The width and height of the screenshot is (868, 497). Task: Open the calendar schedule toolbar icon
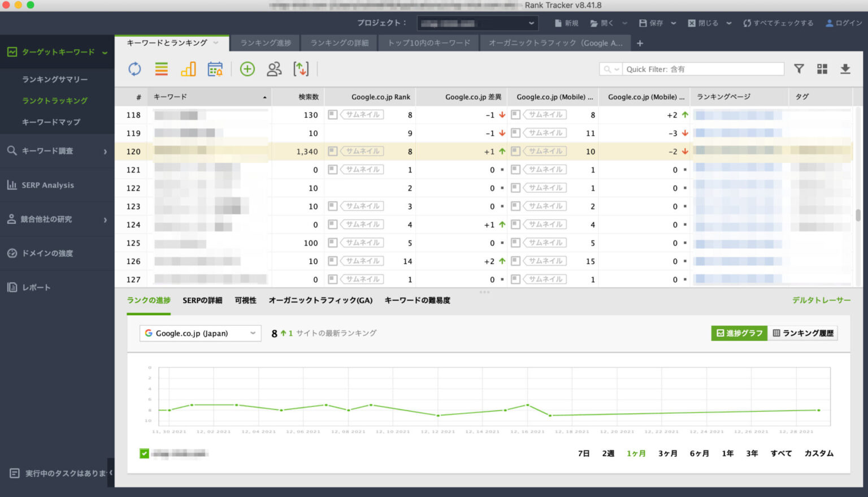click(x=215, y=69)
